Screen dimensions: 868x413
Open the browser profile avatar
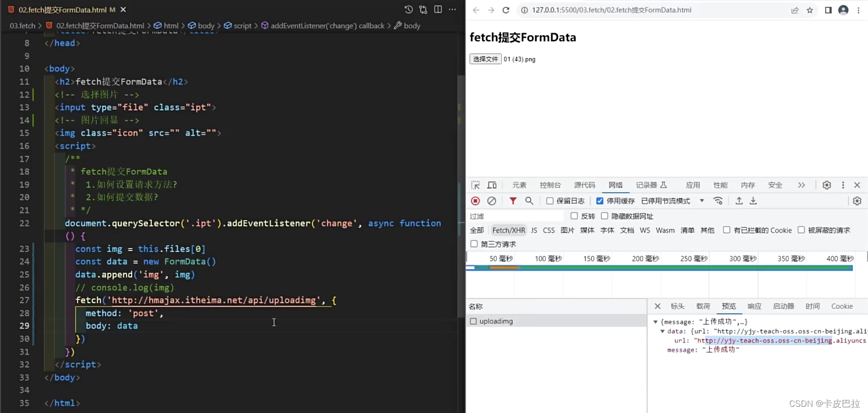point(843,10)
